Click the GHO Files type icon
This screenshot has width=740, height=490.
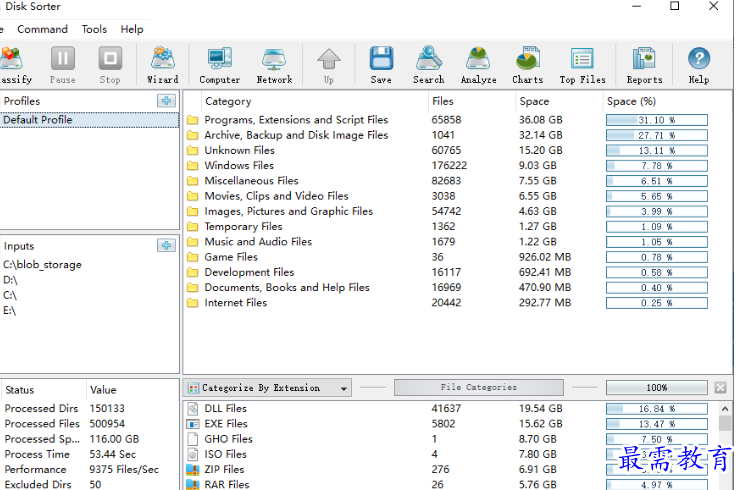[x=192, y=439]
